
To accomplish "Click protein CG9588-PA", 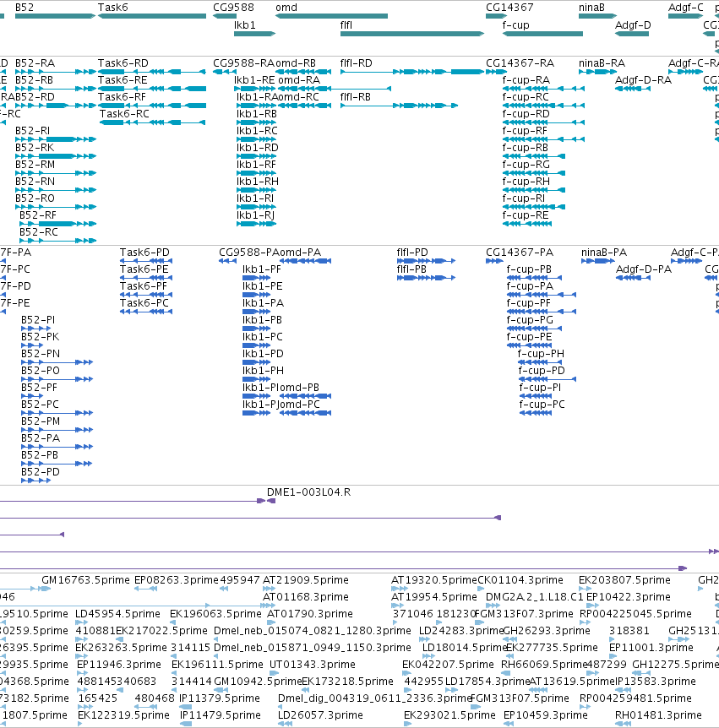I will click(227, 261).
